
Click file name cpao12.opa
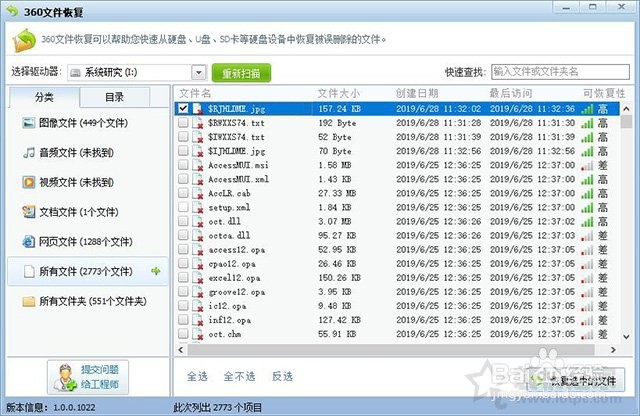(x=232, y=264)
